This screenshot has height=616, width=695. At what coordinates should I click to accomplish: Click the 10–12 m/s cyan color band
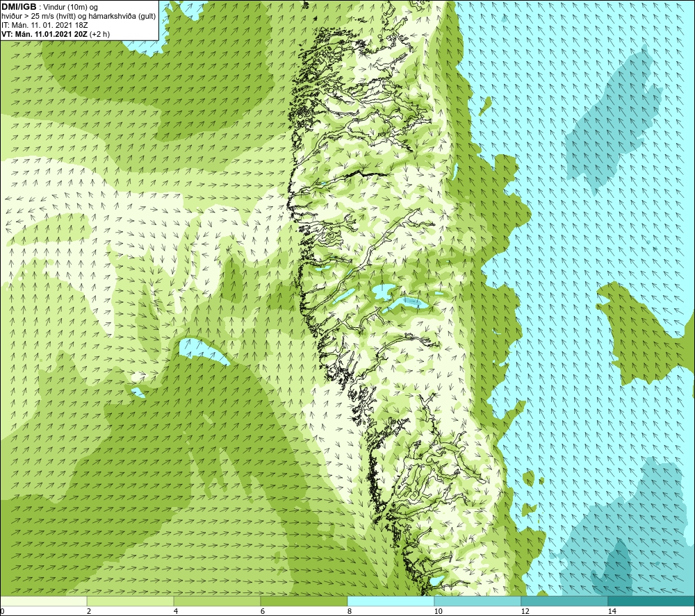click(478, 601)
